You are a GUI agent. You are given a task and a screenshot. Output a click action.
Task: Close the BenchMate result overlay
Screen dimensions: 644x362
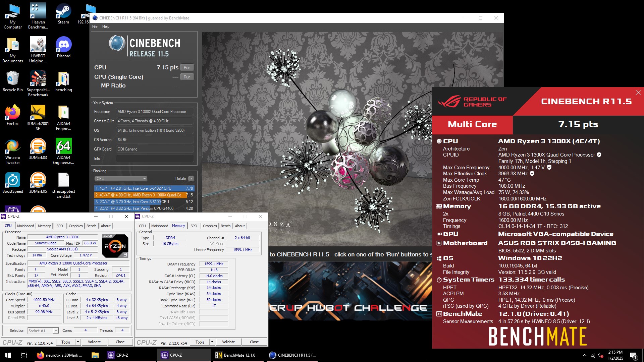point(638,93)
